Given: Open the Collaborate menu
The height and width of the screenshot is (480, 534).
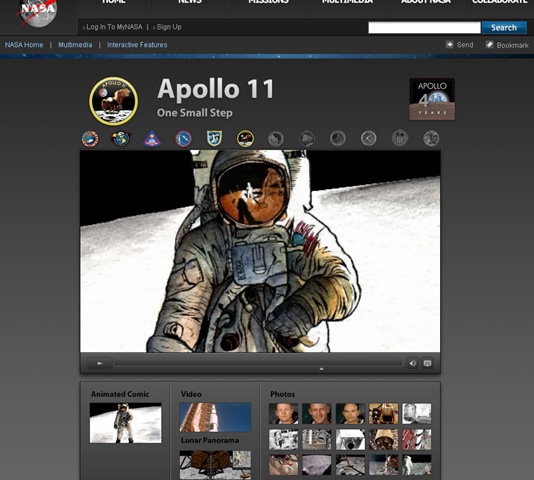Looking at the screenshot, I should (499, 2).
